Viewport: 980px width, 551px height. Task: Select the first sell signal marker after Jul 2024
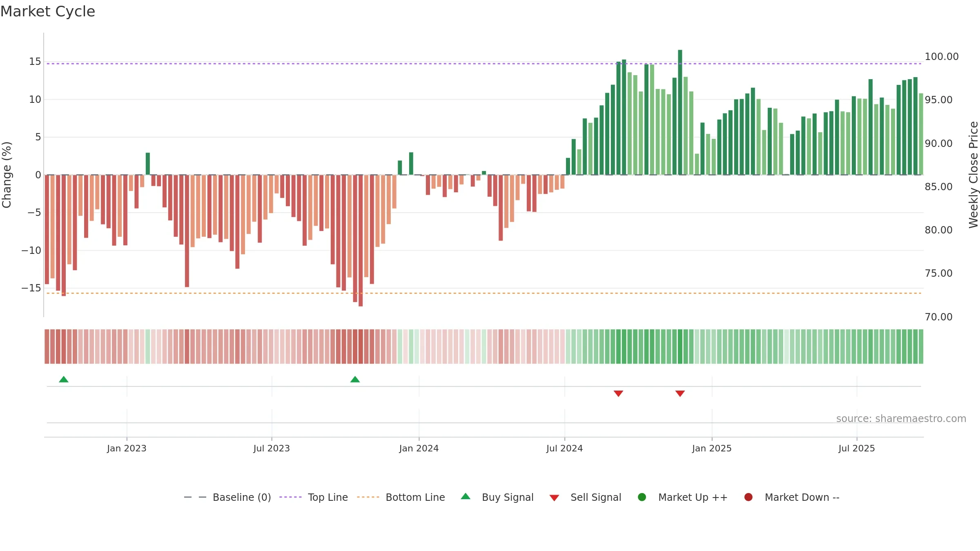619,393
